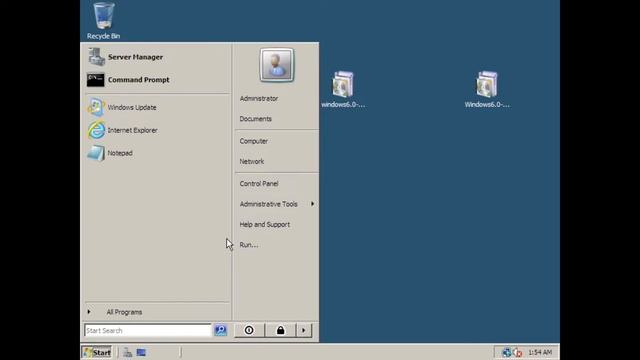Click the 1:54 AM taskbar clock

click(540, 352)
